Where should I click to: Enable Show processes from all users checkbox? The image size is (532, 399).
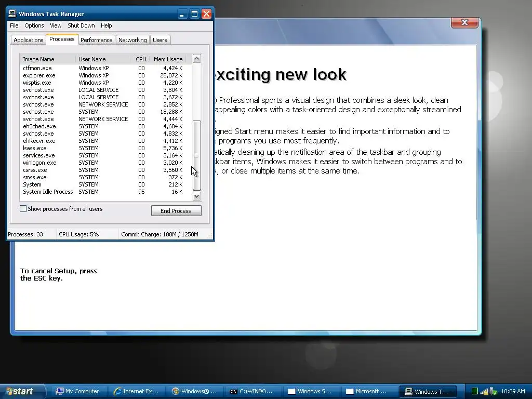(23, 209)
